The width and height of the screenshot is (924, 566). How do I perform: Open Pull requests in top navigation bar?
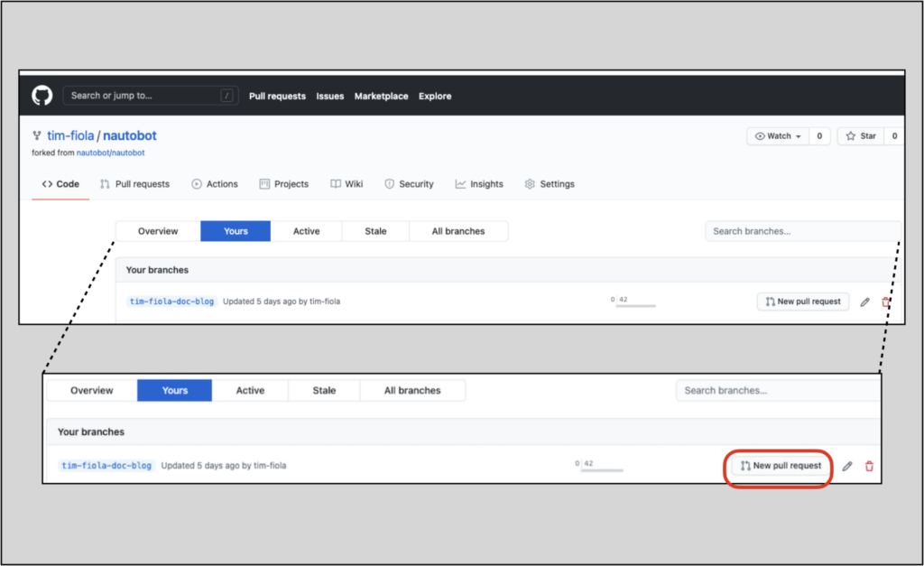coord(277,96)
